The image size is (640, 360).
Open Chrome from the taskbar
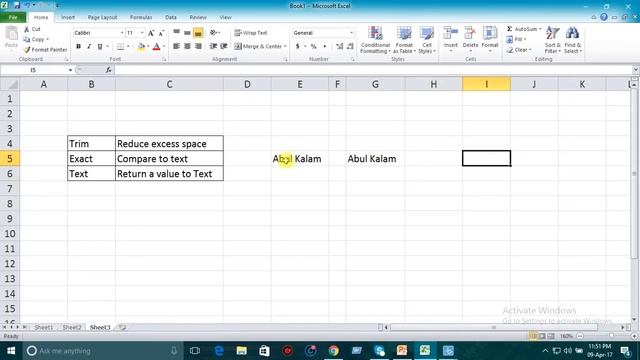(x=333, y=351)
